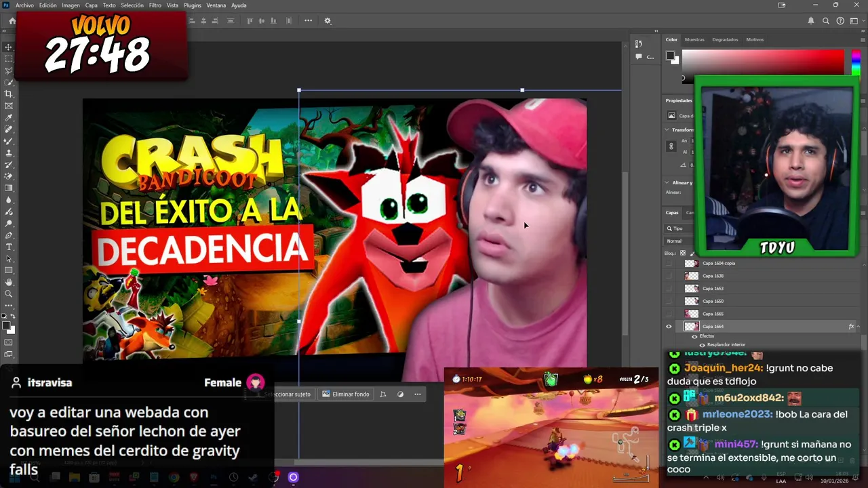Viewport: 868px width, 488px height.
Task: Open the collapsed History panel icon
Action: click(639, 44)
